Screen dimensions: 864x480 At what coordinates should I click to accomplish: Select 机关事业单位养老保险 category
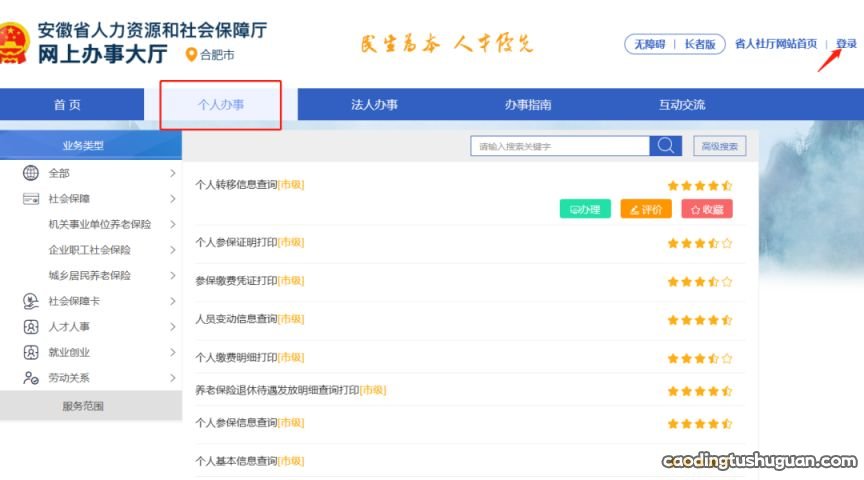click(100, 224)
